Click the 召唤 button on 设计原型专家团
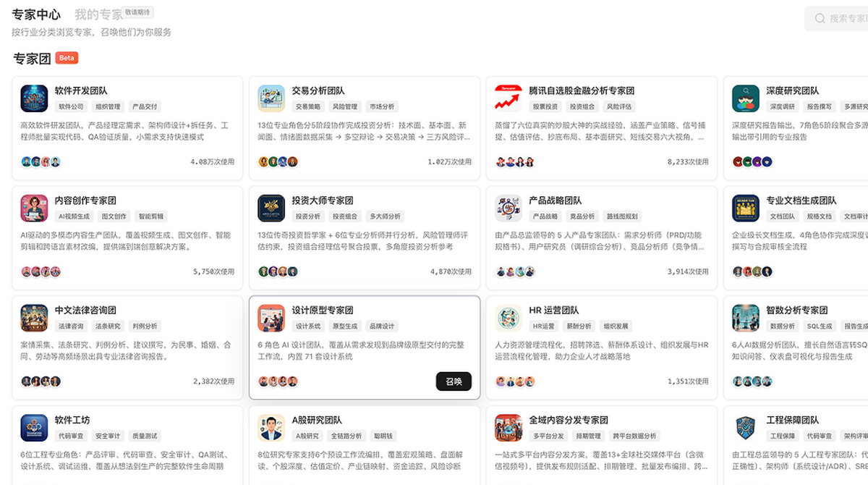This screenshot has height=485, width=868. pyautogui.click(x=454, y=381)
